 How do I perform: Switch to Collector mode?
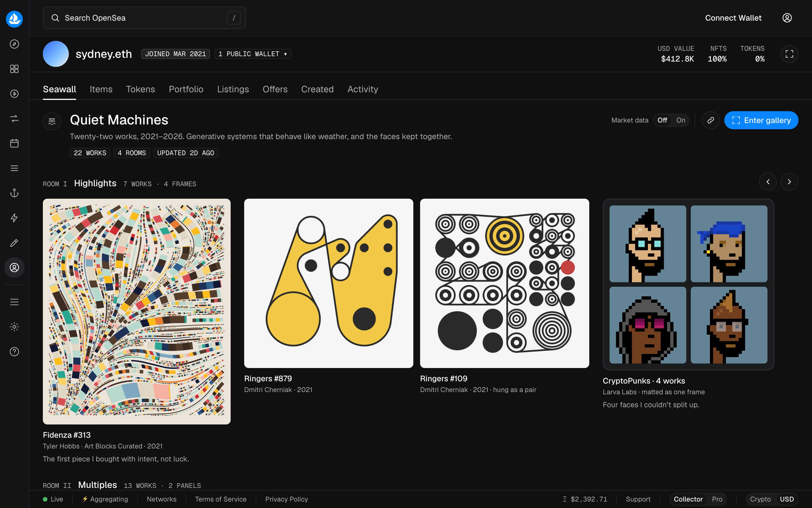point(688,499)
